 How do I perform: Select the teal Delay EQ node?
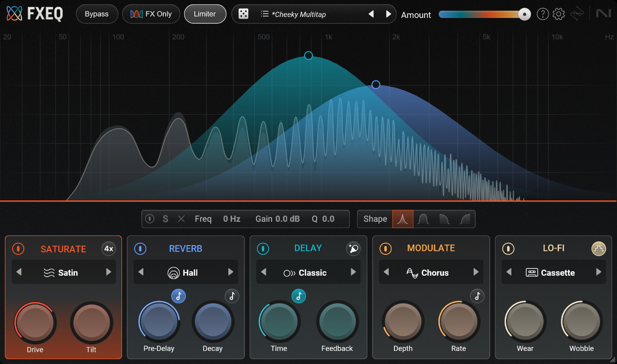[308, 55]
